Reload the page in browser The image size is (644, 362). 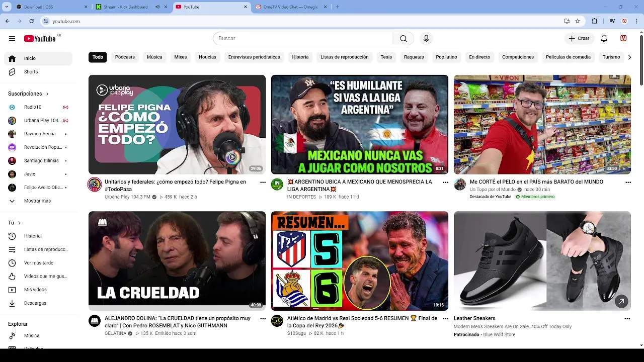pyautogui.click(x=31, y=21)
